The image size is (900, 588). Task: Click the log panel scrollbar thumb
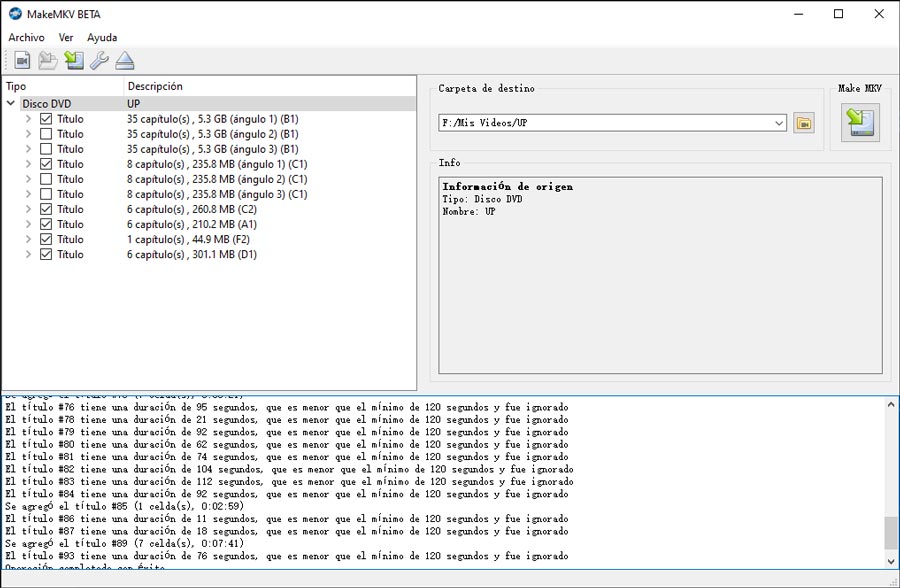[891, 532]
